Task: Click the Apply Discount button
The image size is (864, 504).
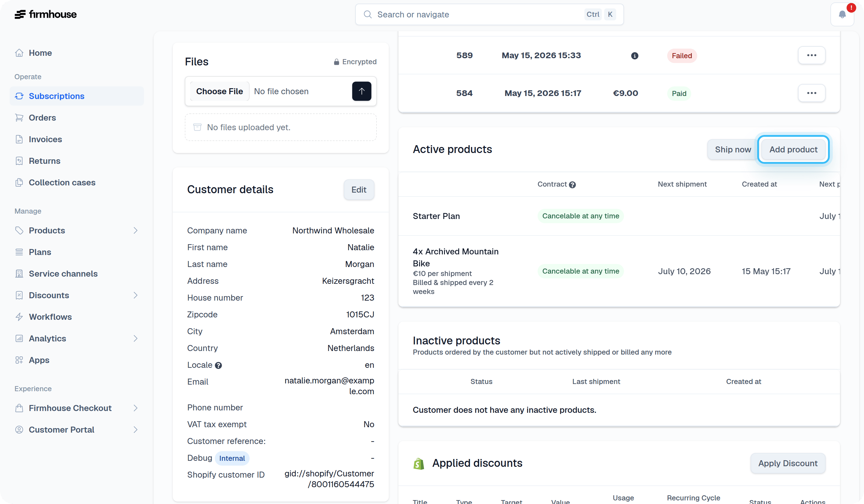Action: pos(788,463)
